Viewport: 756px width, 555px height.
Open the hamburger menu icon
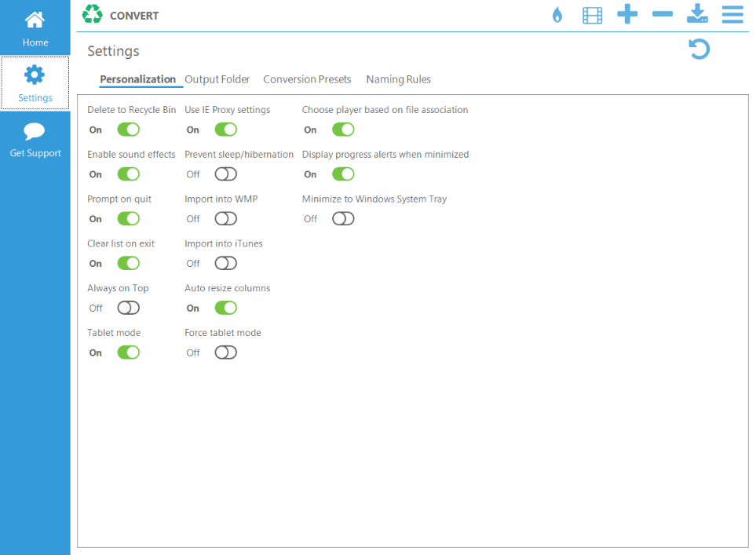click(x=732, y=14)
